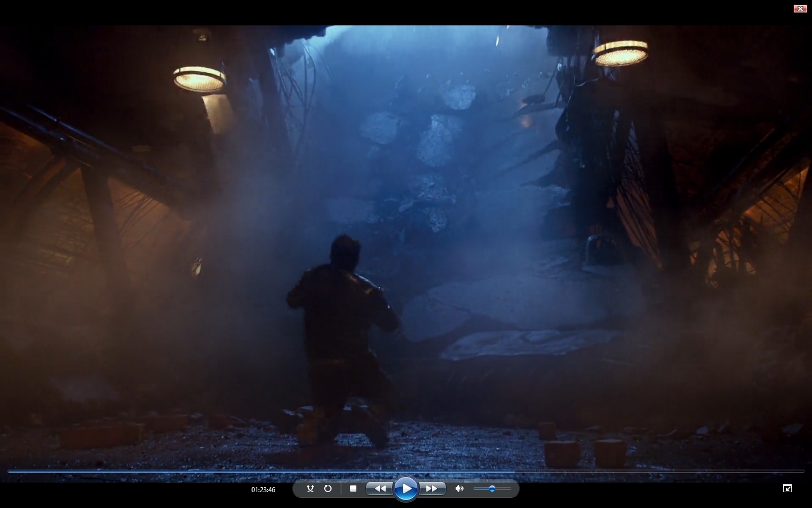Stop the video playback
This screenshot has width=812, height=508.
pyautogui.click(x=353, y=489)
